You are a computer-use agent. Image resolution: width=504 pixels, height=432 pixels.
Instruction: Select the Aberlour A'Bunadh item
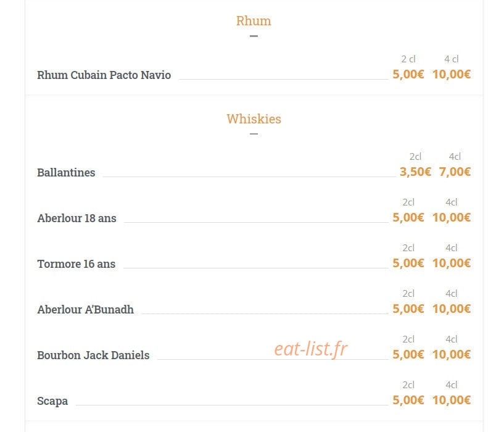click(x=85, y=309)
